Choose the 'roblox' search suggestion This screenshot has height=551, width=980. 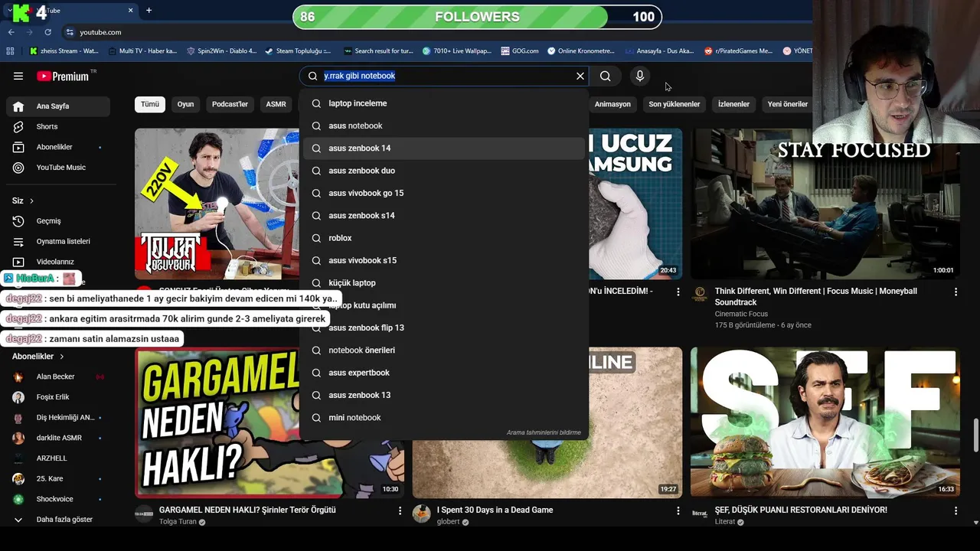coord(444,238)
